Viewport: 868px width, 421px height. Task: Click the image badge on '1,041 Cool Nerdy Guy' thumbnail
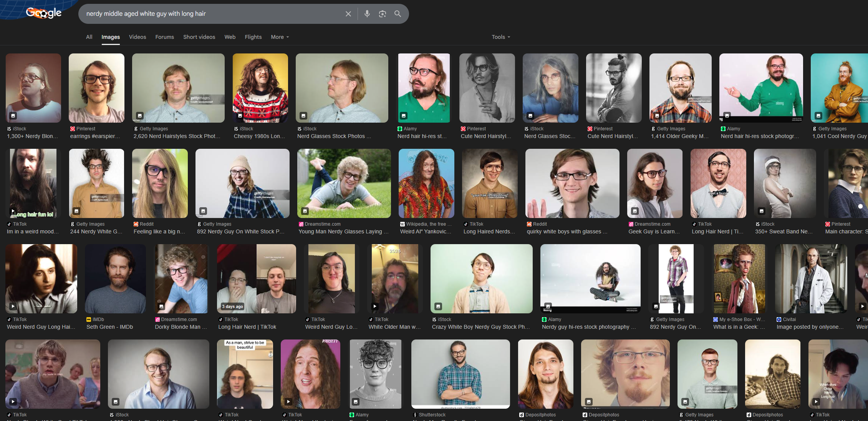[x=818, y=116]
